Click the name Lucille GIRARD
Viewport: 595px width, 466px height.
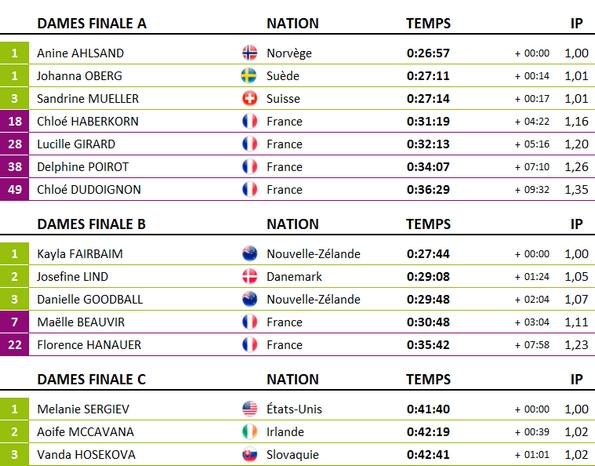coord(76,144)
